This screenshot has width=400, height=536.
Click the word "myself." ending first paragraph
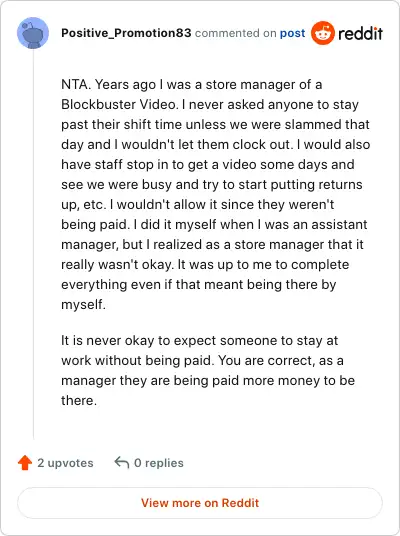pos(83,304)
